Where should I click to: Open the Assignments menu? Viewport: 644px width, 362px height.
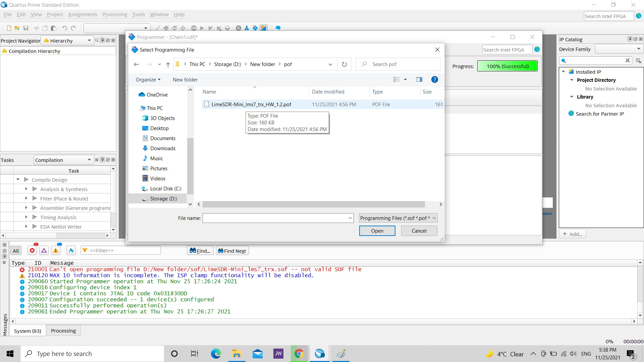pyautogui.click(x=83, y=14)
